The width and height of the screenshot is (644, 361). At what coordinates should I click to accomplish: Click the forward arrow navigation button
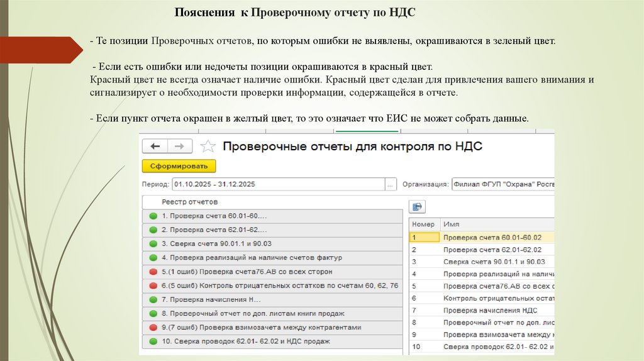(179, 146)
